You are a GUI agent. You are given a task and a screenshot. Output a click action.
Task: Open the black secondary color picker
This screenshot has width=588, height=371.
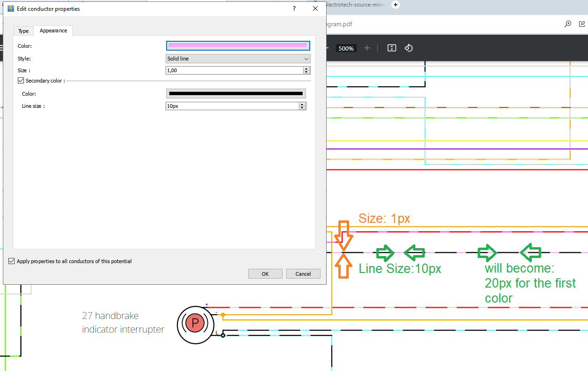coord(236,94)
